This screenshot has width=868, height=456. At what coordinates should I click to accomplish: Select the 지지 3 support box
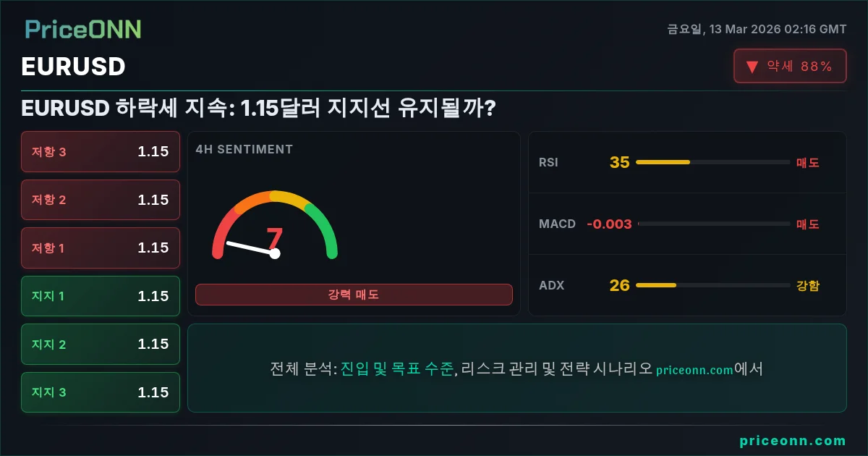tap(101, 392)
